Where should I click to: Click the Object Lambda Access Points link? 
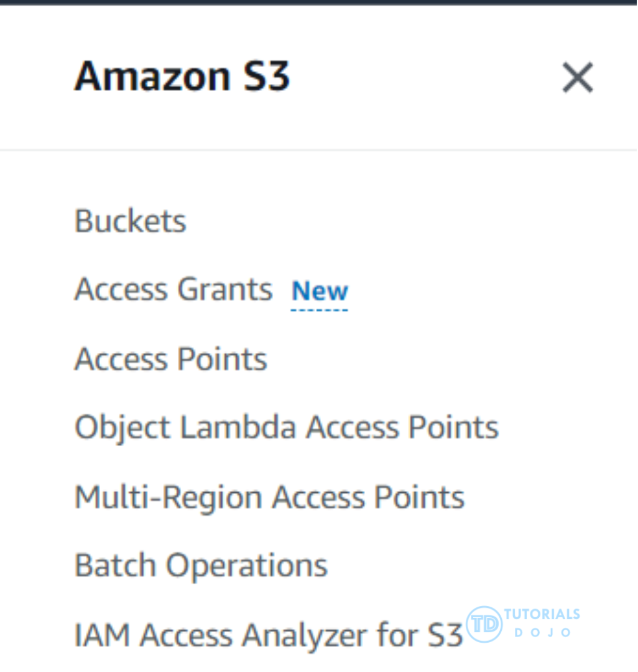click(286, 427)
